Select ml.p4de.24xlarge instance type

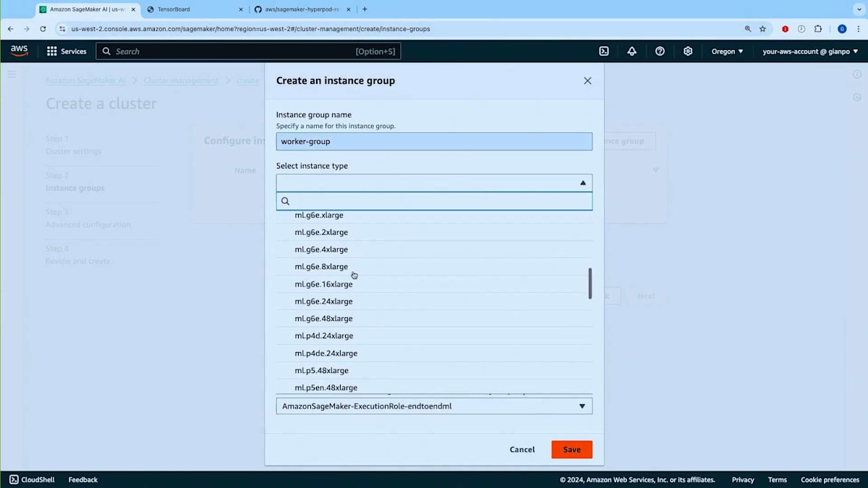pos(434,354)
